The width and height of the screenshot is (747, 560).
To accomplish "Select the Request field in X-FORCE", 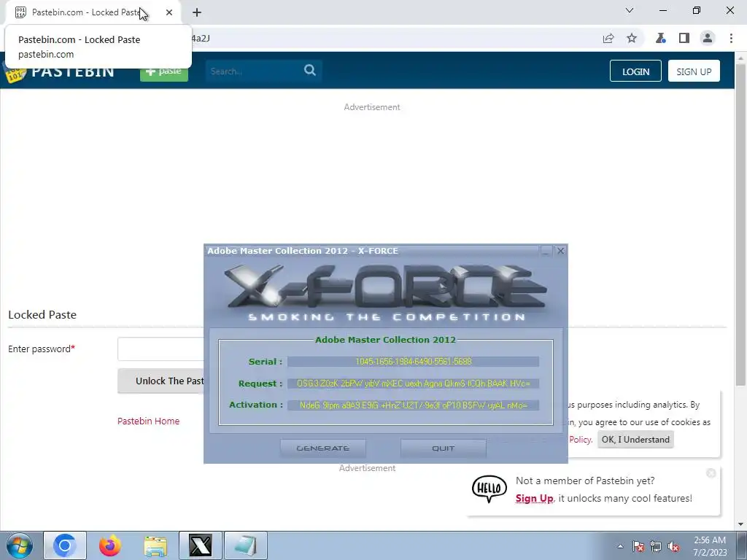I will point(413,384).
